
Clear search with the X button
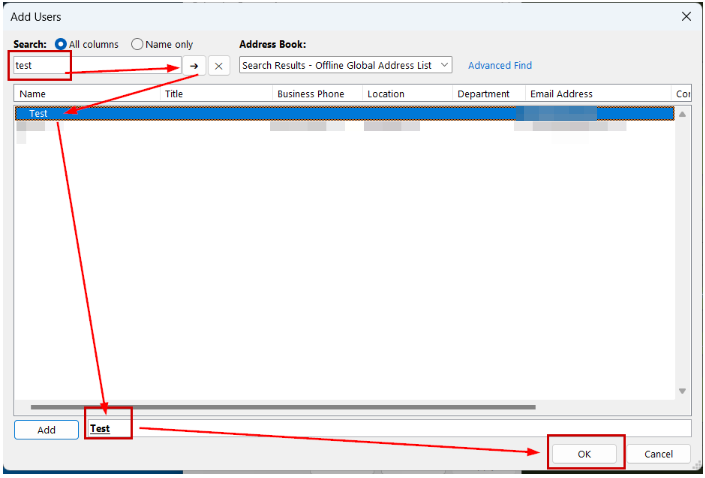(x=219, y=65)
